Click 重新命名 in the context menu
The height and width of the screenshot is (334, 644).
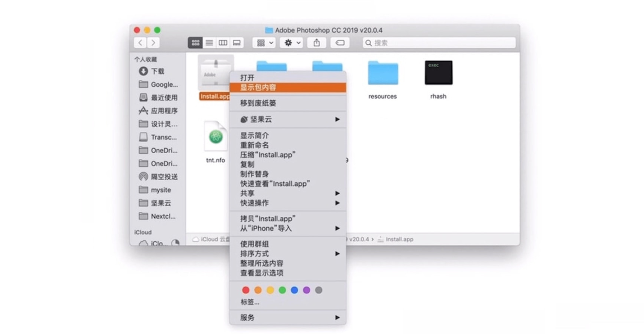[x=255, y=145]
